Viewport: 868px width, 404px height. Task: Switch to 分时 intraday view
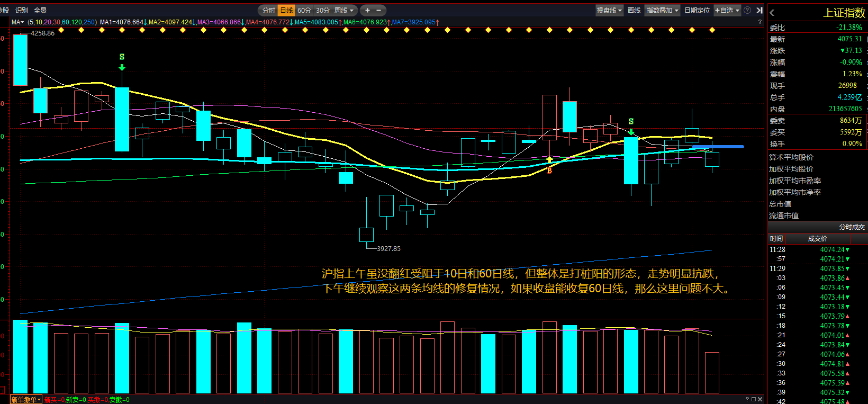point(268,10)
